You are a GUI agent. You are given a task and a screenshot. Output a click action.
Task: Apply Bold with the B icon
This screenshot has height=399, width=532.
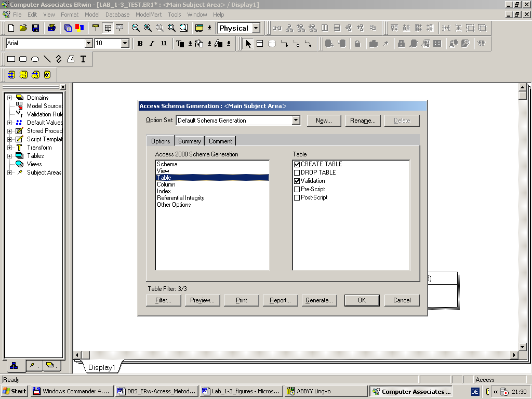click(140, 44)
